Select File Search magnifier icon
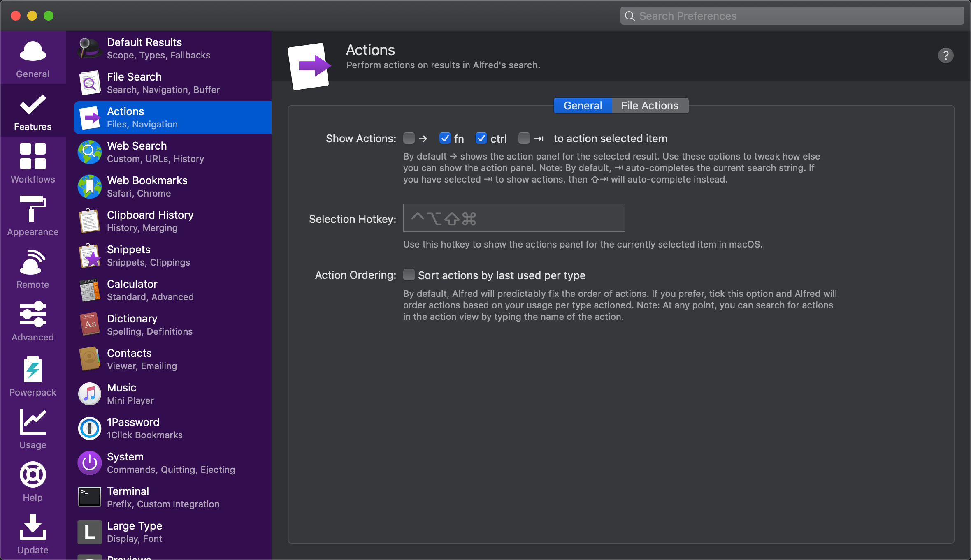Viewport: 971px width, 560px height. click(90, 83)
